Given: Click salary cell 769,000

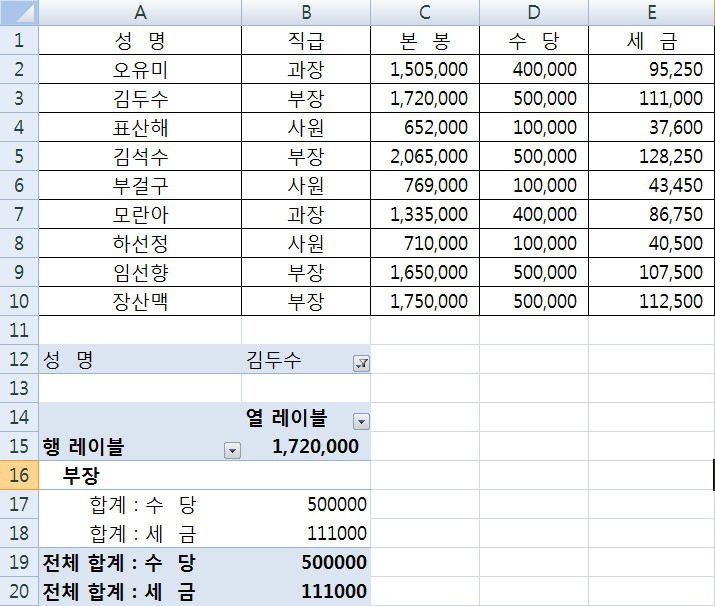Looking at the screenshot, I should (425, 185).
